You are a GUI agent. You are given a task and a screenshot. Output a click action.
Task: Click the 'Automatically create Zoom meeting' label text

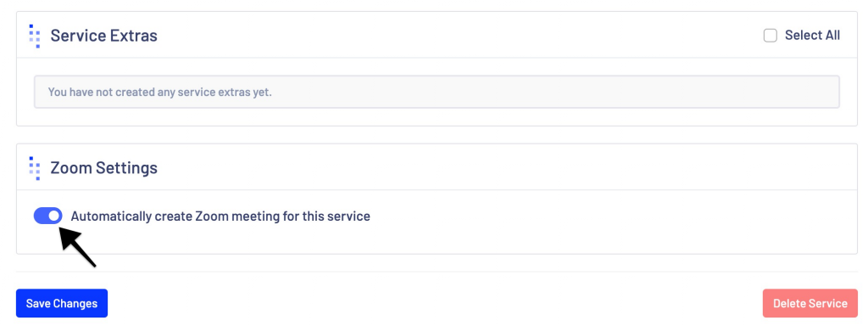220,216
